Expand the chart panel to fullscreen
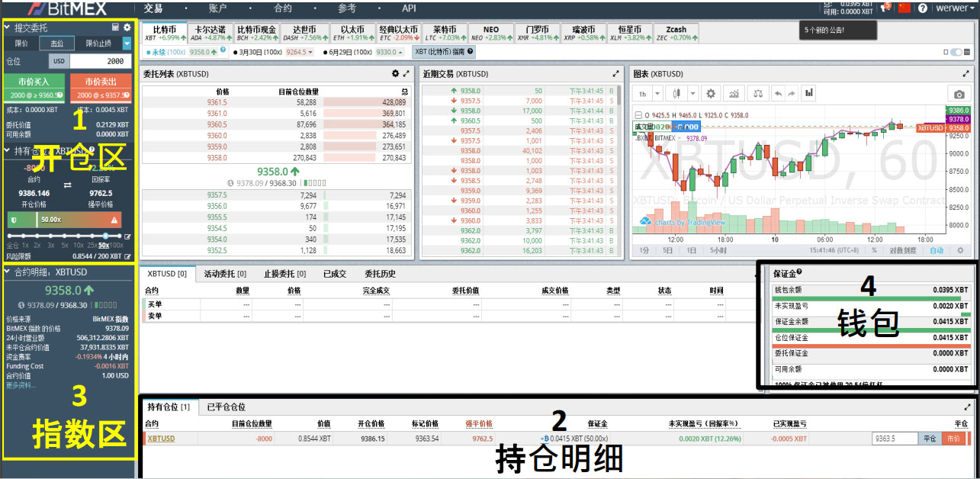 (967, 74)
